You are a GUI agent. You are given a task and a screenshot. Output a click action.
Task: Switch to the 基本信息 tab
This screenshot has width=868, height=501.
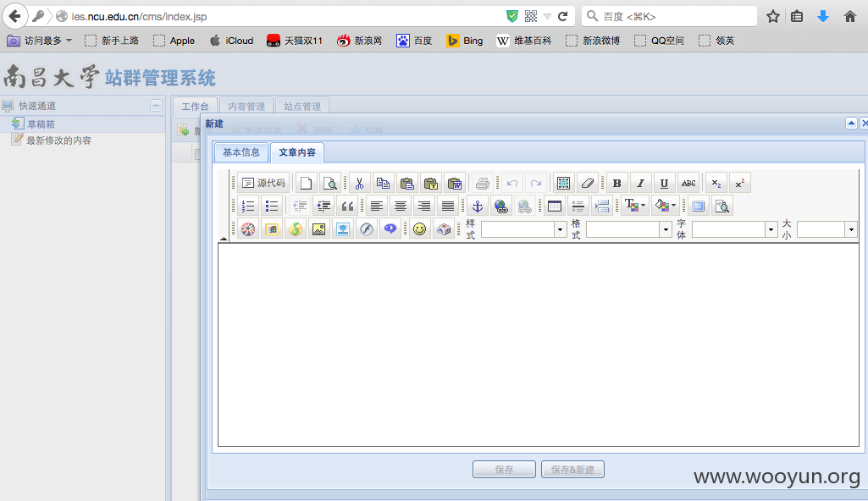click(x=240, y=152)
